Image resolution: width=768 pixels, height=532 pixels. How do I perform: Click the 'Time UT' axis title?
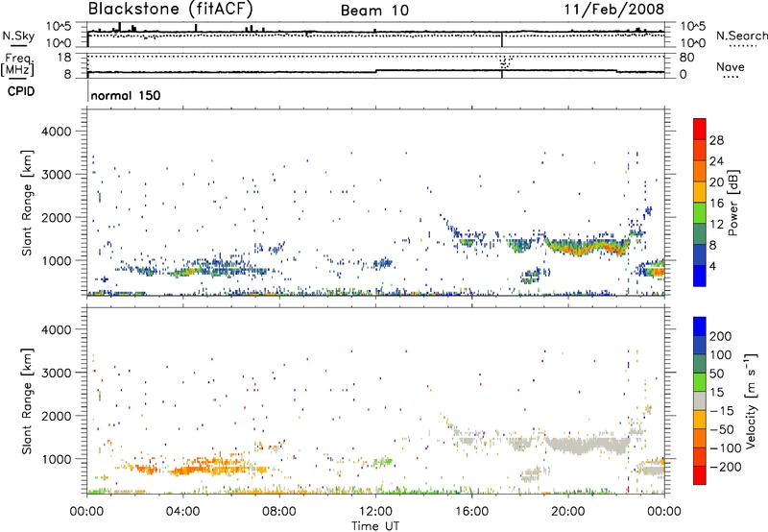[375, 525]
